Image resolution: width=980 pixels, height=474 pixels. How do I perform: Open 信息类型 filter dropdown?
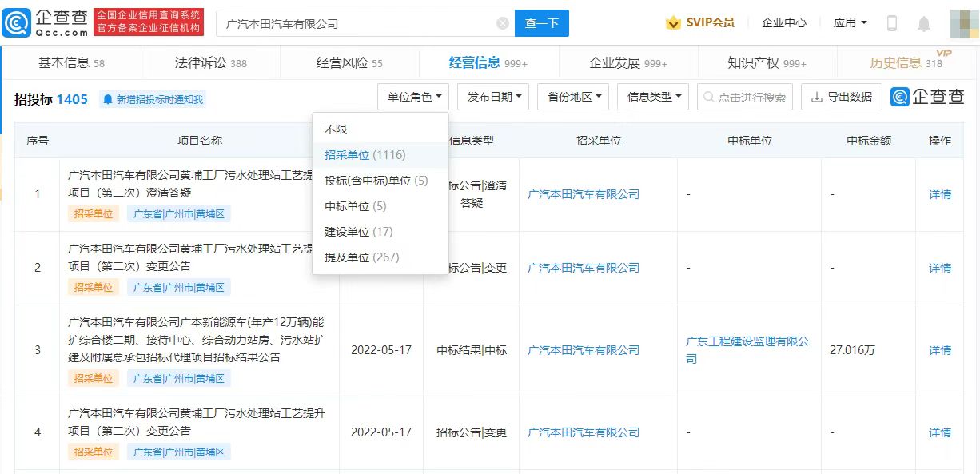pyautogui.click(x=653, y=97)
